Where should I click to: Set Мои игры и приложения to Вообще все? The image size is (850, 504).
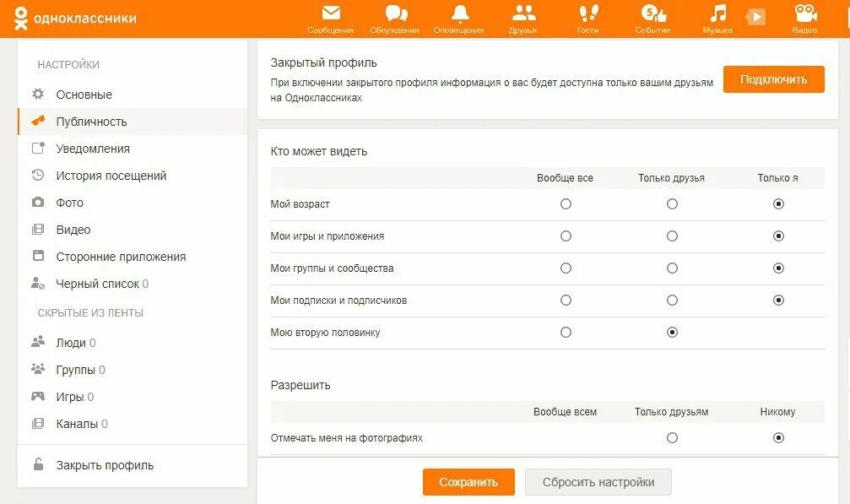click(566, 236)
